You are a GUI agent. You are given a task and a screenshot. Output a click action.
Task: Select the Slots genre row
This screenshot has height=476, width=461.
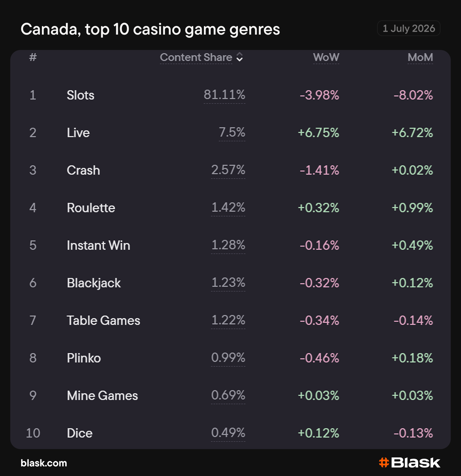[230, 95]
